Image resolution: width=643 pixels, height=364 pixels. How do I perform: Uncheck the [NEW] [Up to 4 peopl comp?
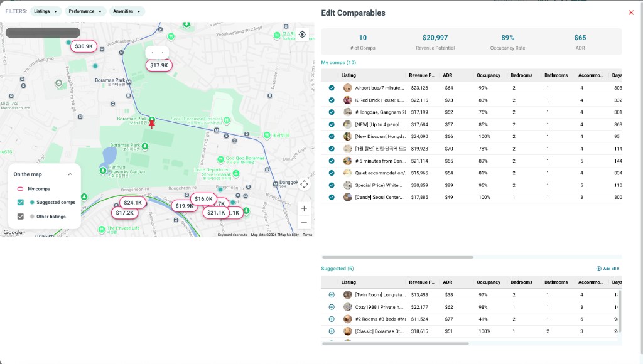332,124
